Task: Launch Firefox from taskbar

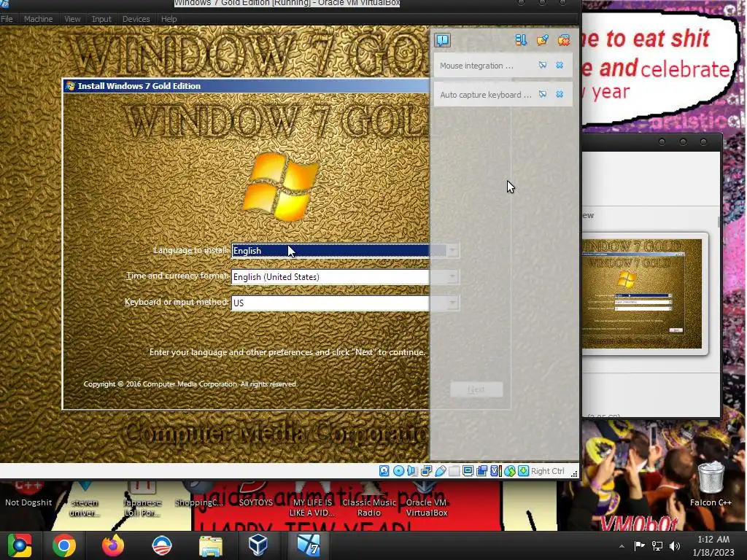Action: click(x=113, y=545)
